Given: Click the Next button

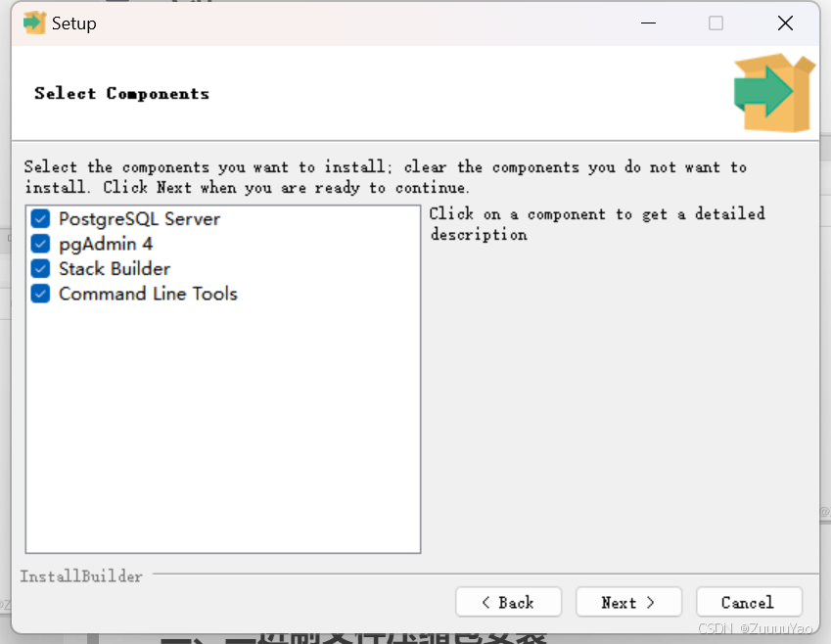Looking at the screenshot, I should 628,602.
